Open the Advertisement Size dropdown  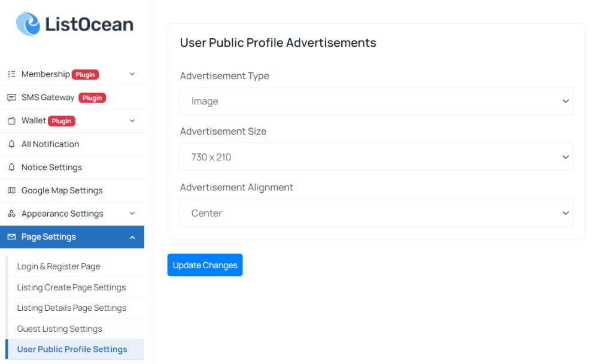pyautogui.click(x=377, y=157)
